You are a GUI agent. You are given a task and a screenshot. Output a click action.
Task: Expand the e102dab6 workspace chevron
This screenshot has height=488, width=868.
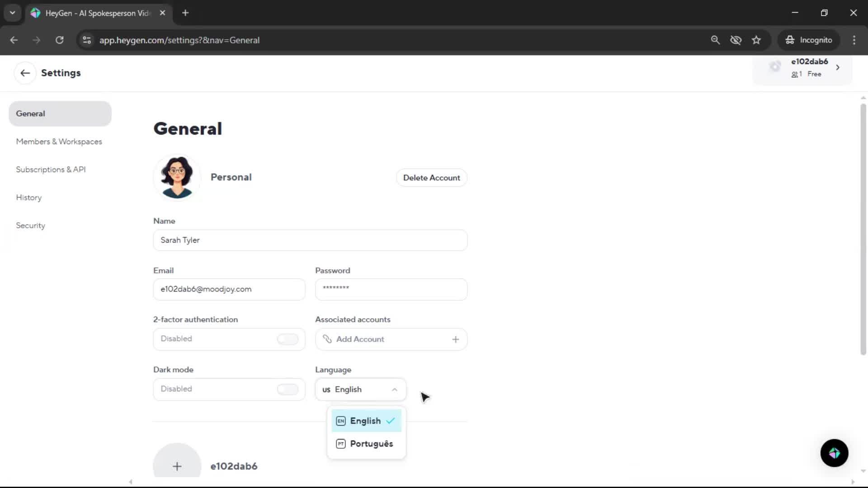click(838, 67)
